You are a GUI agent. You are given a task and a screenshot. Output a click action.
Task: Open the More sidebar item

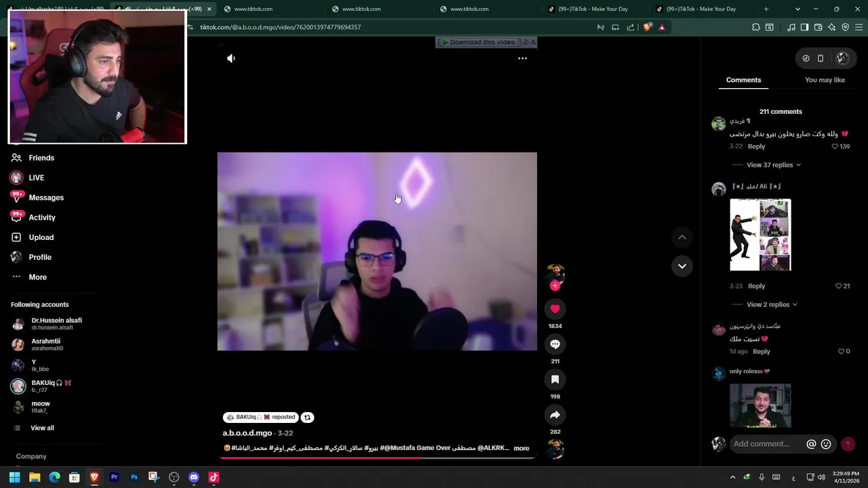[x=37, y=277]
